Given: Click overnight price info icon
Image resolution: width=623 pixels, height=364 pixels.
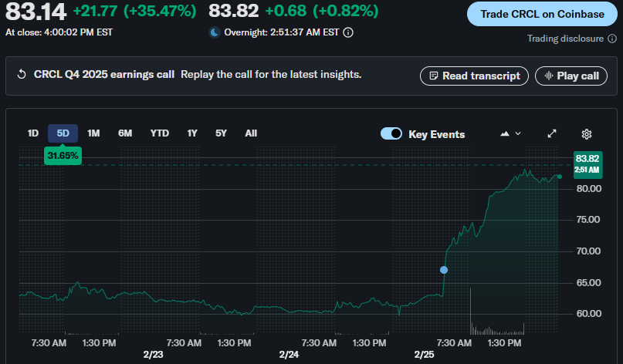Looking at the screenshot, I should coord(348,32).
